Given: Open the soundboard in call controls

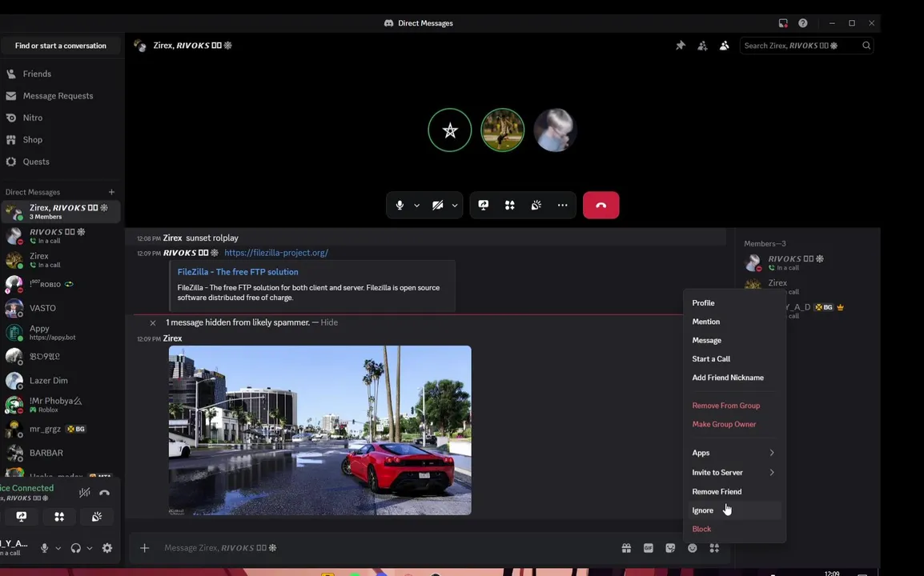Looking at the screenshot, I should (x=536, y=205).
